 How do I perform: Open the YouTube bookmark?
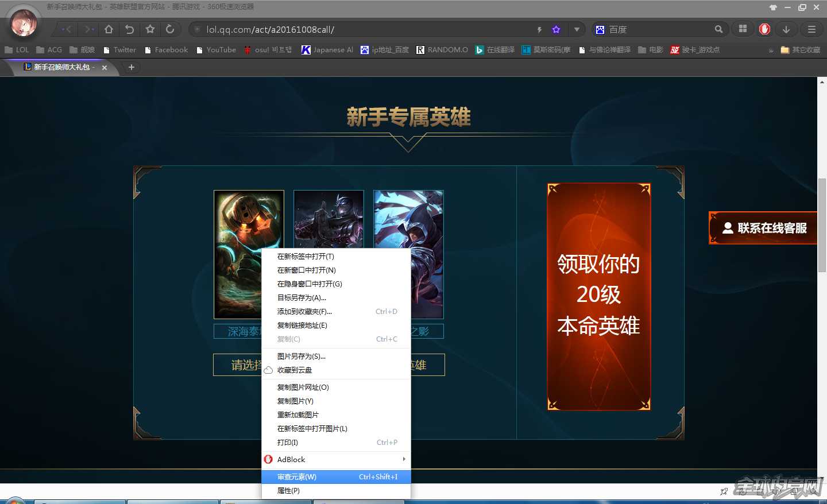[217, 50]
